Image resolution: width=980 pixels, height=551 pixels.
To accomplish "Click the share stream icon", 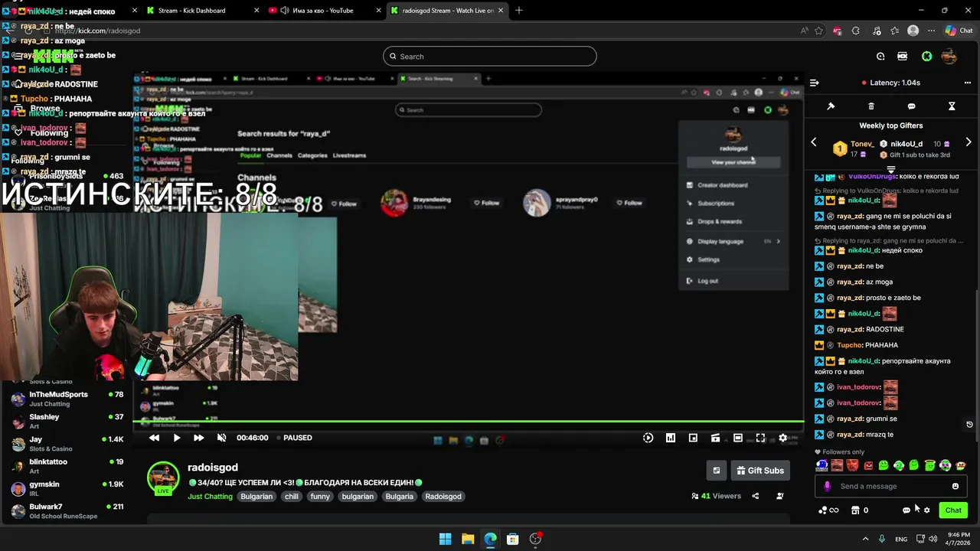I will pyautogui.click(x=755, y=496).
